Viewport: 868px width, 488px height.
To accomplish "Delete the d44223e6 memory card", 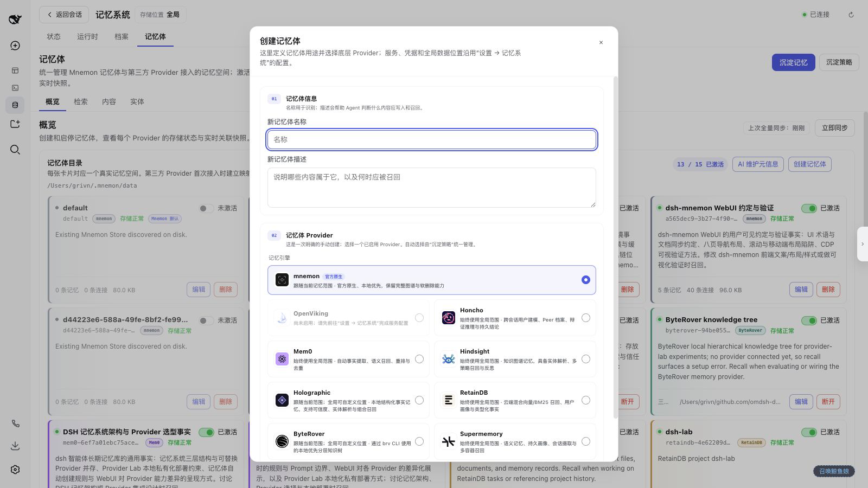I will (x=226, y=402).
